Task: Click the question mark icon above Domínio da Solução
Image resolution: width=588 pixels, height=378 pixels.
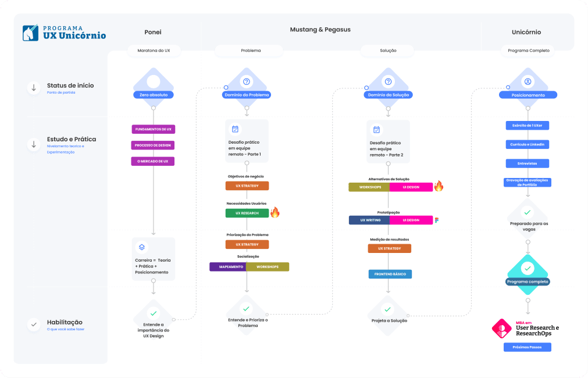Action: [389, 82]
